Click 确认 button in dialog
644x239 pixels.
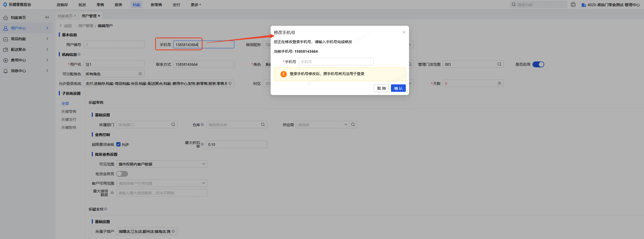[x=398, y=88]
